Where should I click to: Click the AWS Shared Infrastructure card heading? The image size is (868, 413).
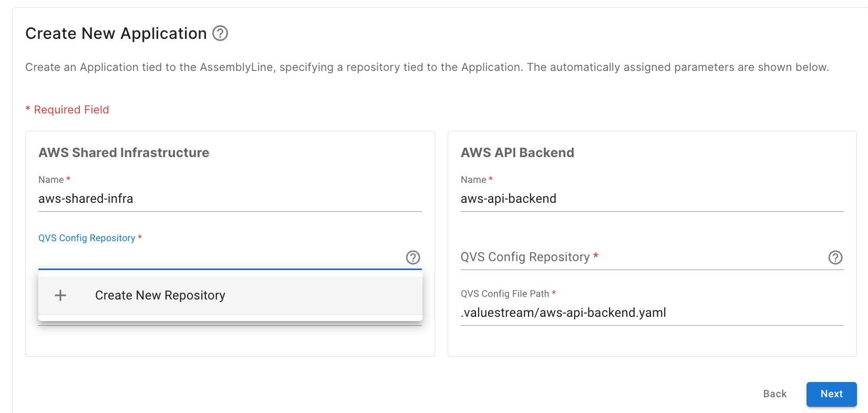(123, 153)
